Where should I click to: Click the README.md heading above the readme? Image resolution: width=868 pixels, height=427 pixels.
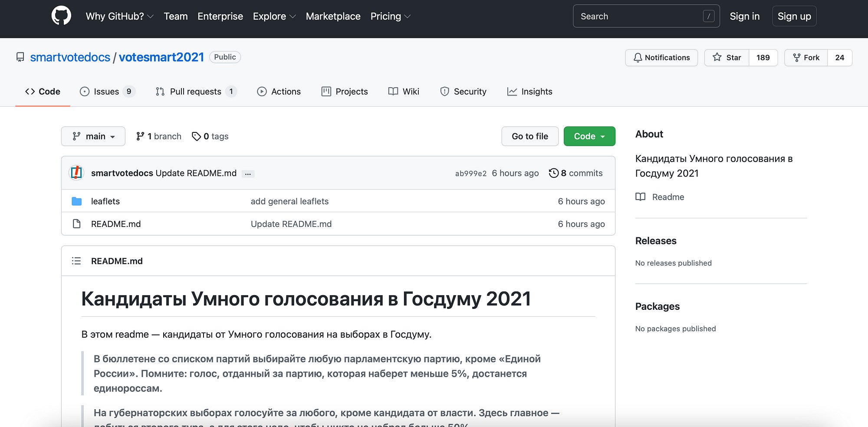coord(117,261)
